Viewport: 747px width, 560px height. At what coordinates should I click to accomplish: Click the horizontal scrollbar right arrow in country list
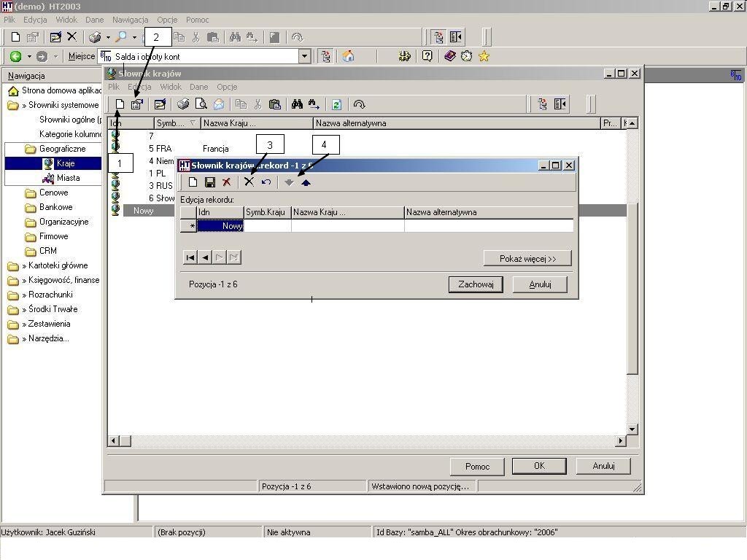(x=620, y=441)
